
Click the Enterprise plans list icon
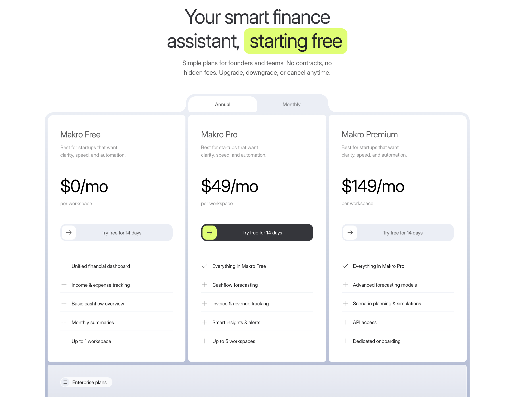[65, 382]
